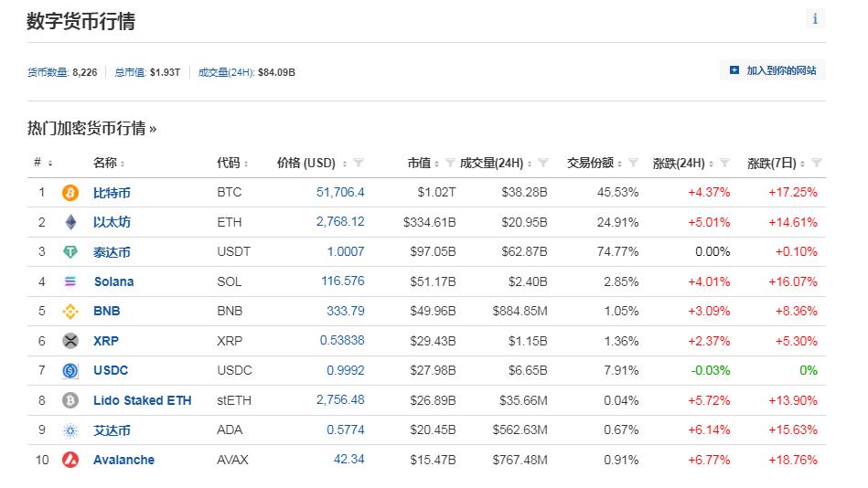The width and height of the screenshot is (868, 488).
Task: Open filter for 市值 column
Action: click(450, 163)
